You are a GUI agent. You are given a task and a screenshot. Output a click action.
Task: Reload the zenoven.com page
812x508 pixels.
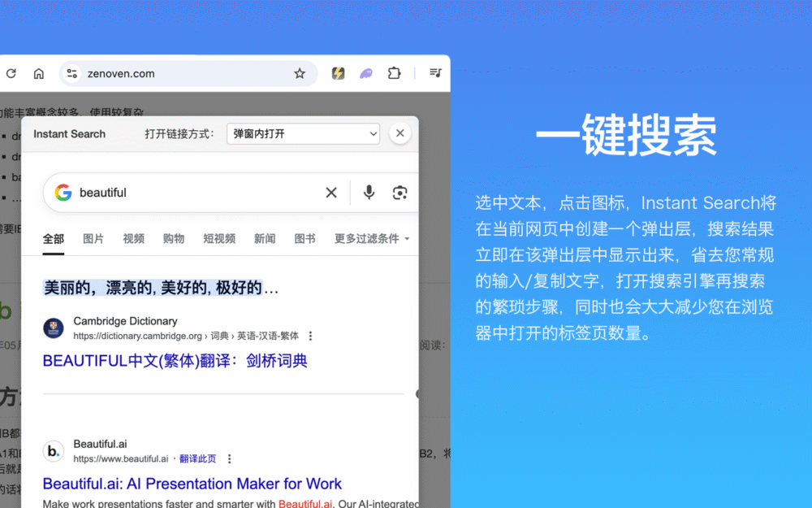pyautogui.click(x=11, y=74)
